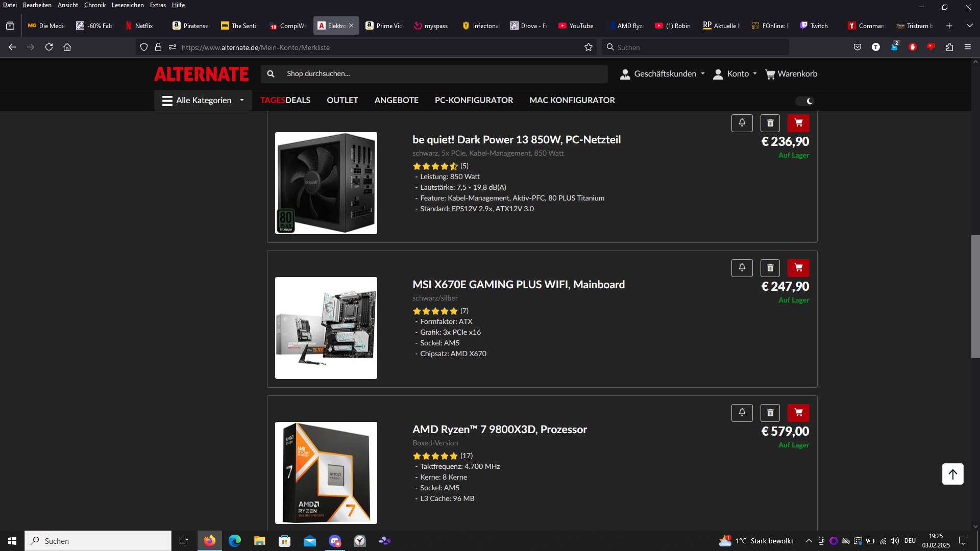
Task: Add MSI X670E mainboard to cart
Action: 798,268
